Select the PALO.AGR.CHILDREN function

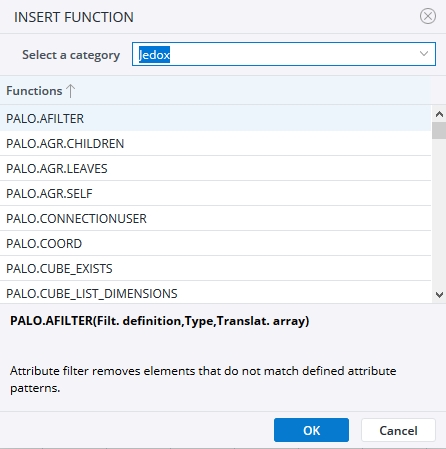point(215,143)
